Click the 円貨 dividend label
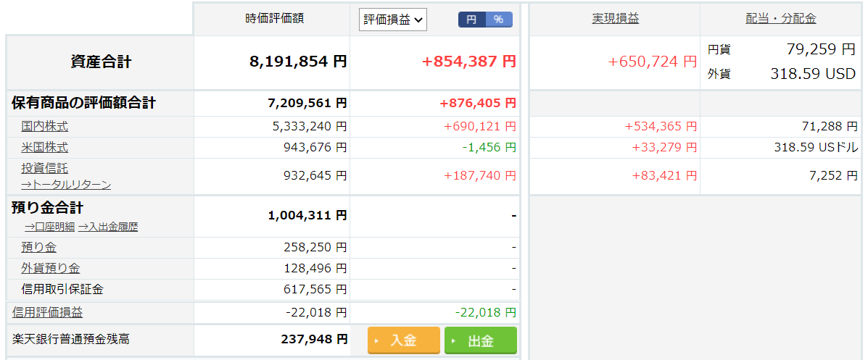This screenshot has height=360, width=868. click(719, 50)
